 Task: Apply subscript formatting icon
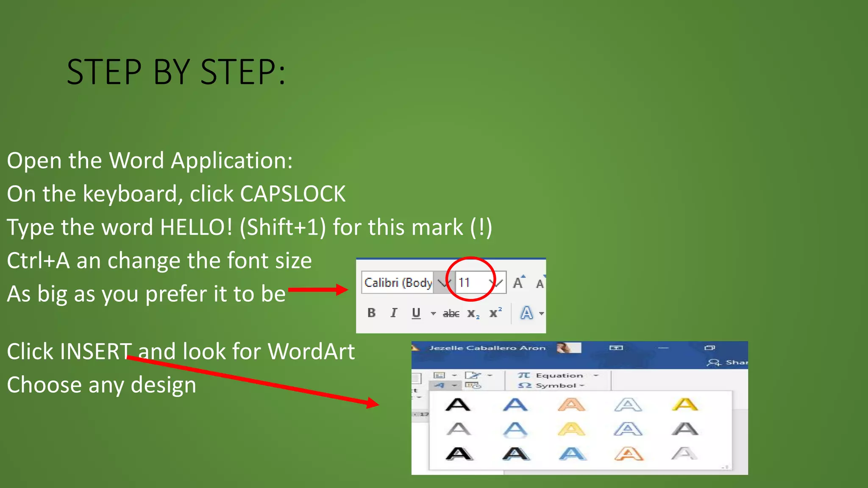coord(473,314)
